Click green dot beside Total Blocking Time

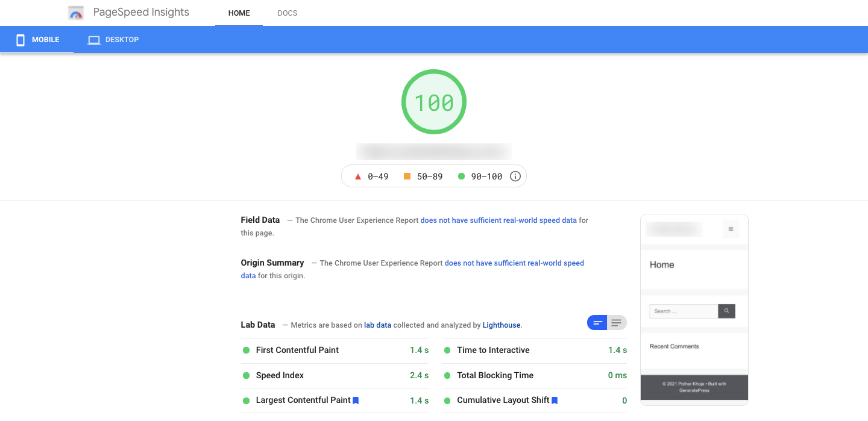point(447,376)
